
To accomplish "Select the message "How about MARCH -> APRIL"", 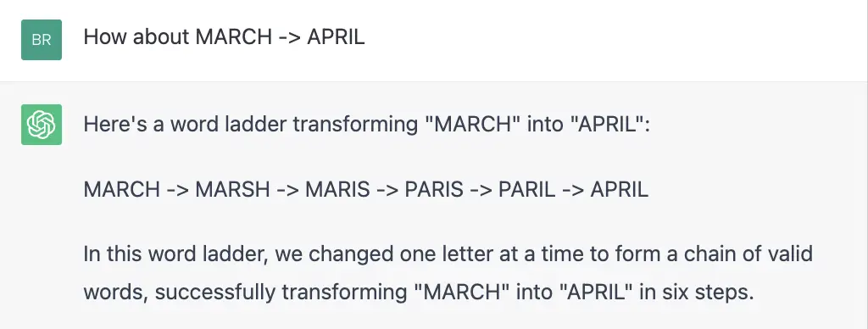I will pyautogui.click(x=224, y=37).
